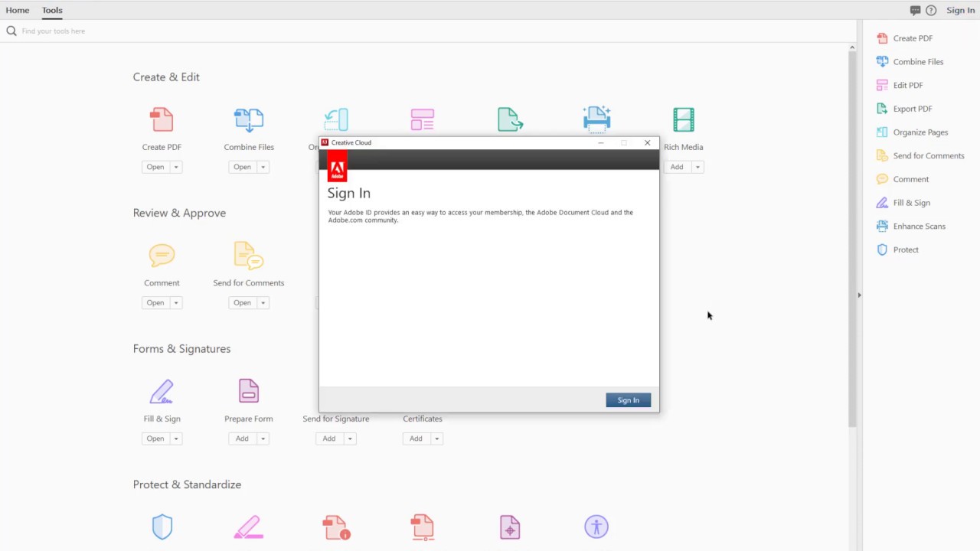Viewport: 980px width, 551px height.
Task: Click Open button under Send for Comments
Action: (x=242, y=303)
